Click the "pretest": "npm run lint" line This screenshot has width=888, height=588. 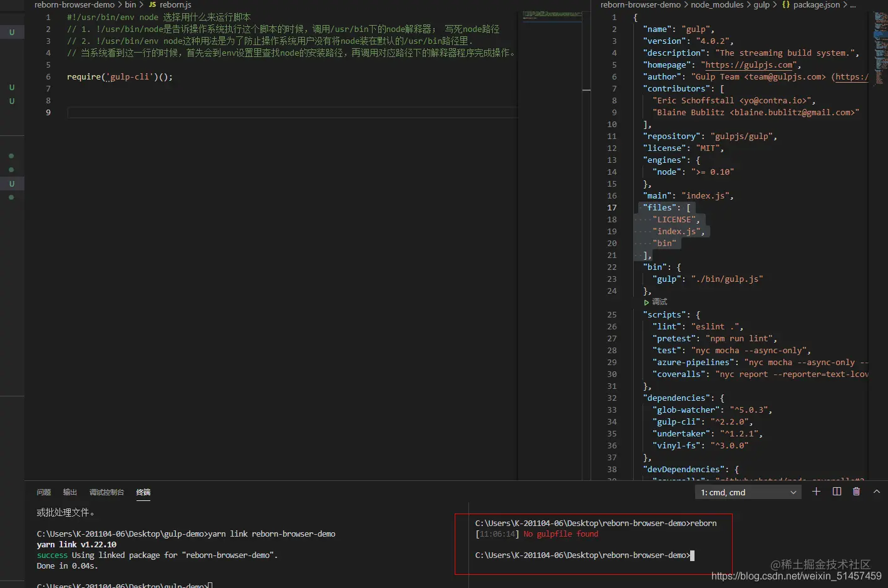715,338
